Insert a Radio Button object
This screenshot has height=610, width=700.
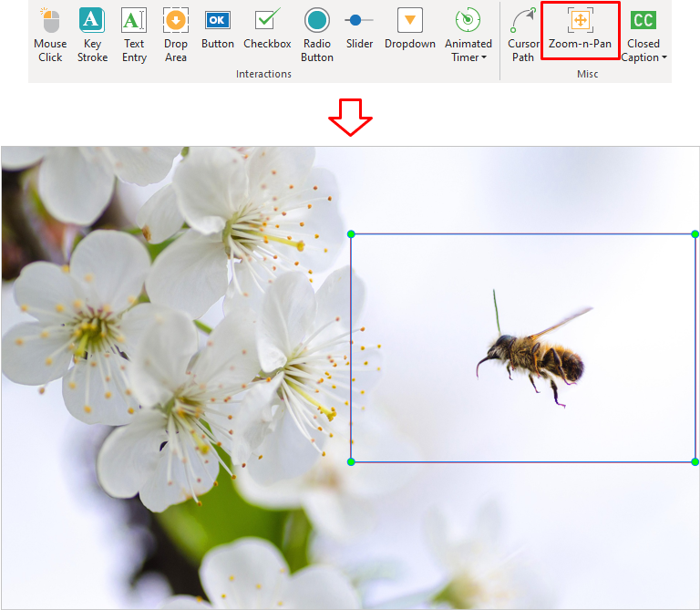[x=317, y=35]
